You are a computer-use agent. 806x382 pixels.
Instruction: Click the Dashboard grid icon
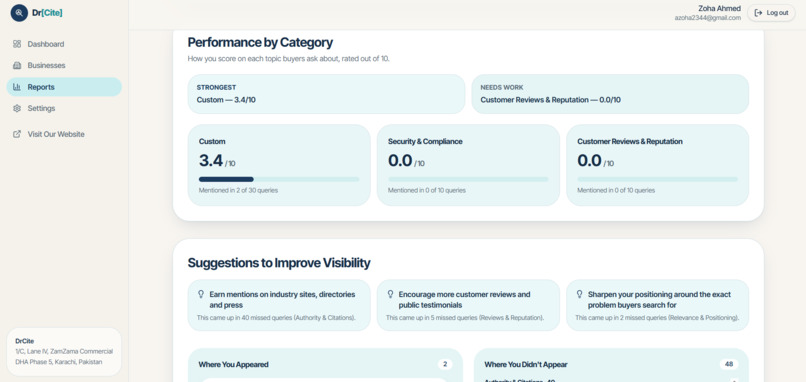17,44
